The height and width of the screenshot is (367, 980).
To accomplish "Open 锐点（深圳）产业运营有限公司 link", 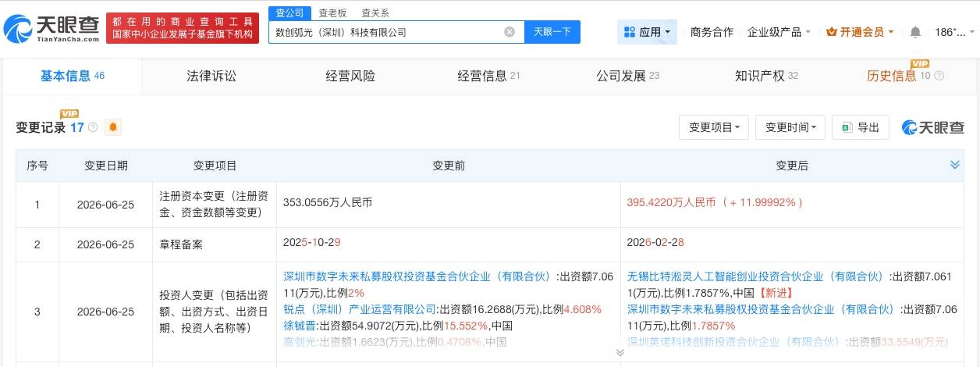I will coord(360,309).
